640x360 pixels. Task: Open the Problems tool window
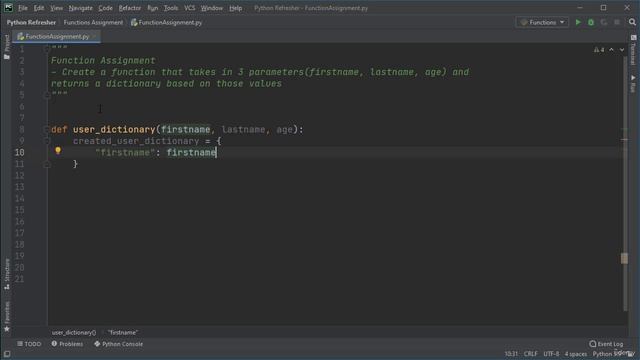(67, 344)
